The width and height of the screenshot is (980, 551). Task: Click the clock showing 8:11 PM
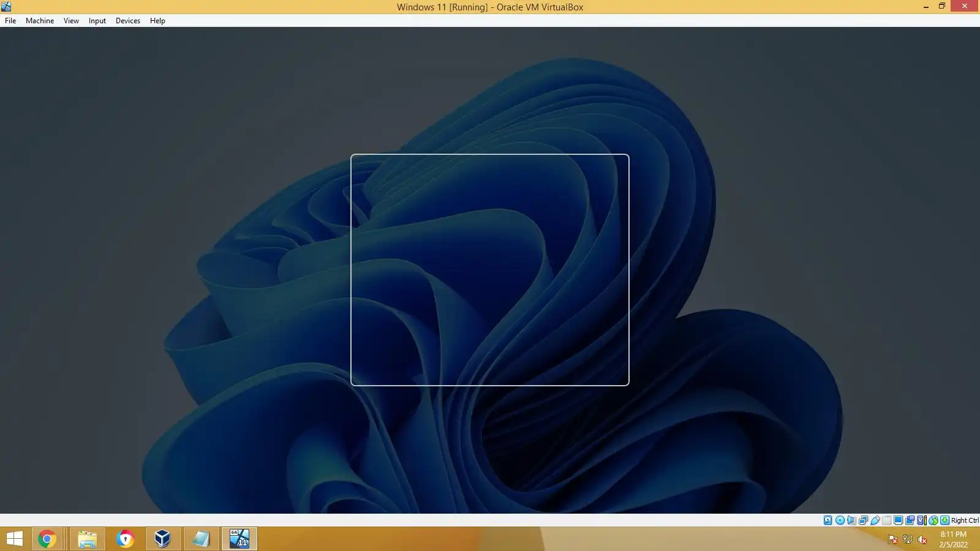tap(953, 534)
